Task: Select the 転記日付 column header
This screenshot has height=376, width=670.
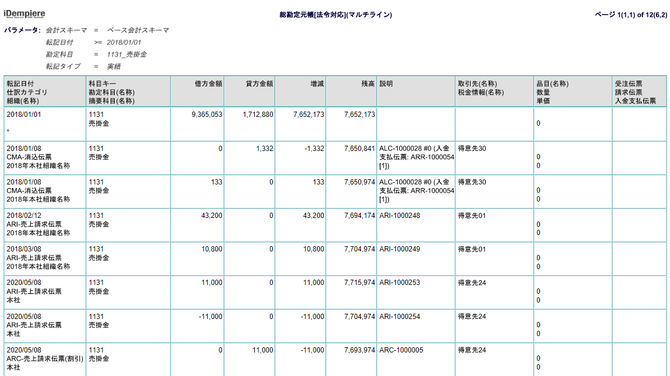Action: 20,84
